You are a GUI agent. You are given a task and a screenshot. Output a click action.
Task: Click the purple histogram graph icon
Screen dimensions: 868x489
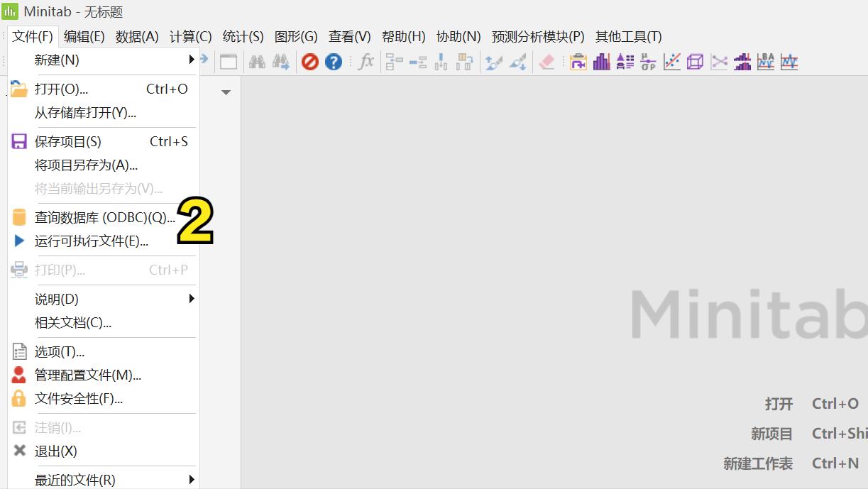pyautogui.click(x=601, y=62)
